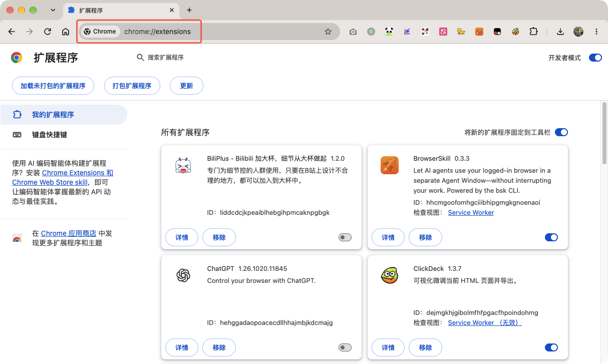Click the green circle extension icon
Viewport: 608px width, 364px height.
371,32
